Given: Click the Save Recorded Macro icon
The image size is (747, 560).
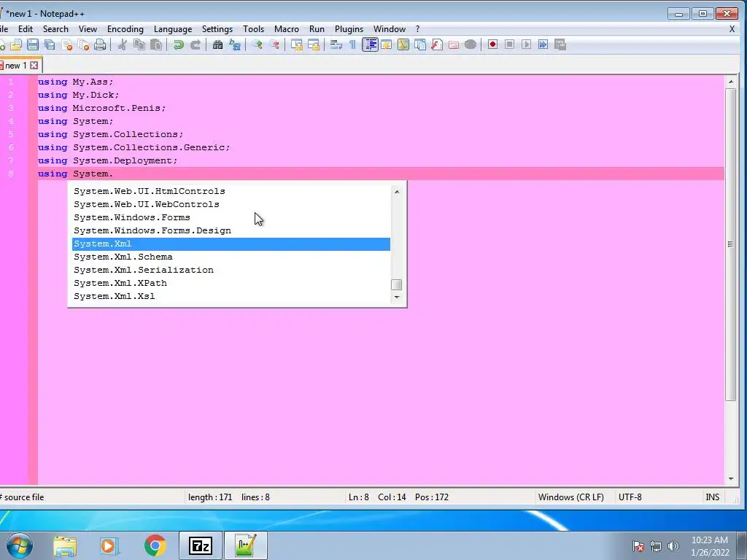Looking at the screenshot, I should pos(560,44).
